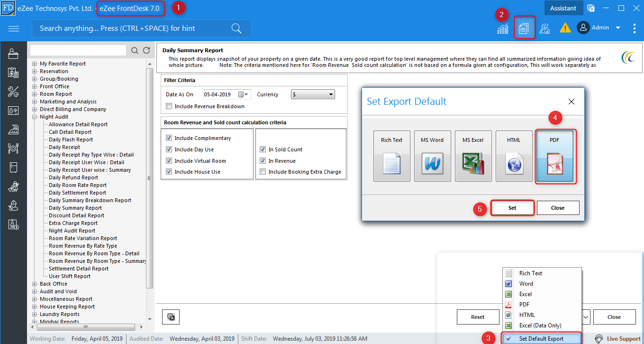Open the Date As On calendar dropdown

point(244,94)
